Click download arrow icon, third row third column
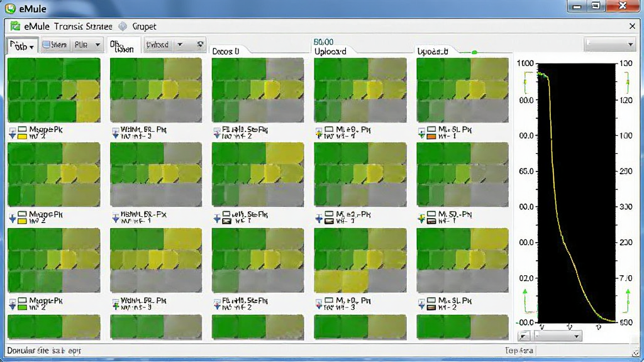 [x=217, y=304]
